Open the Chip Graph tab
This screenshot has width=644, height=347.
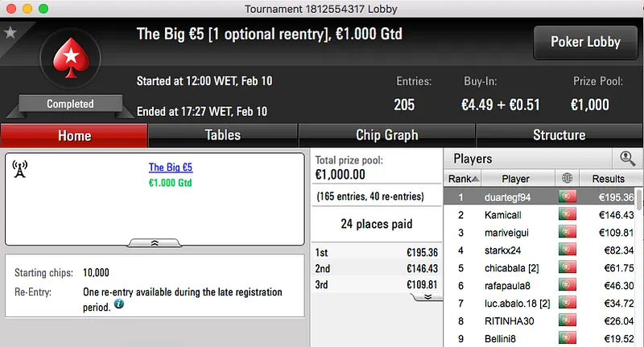pyautogui.click(x=386, y=135)
